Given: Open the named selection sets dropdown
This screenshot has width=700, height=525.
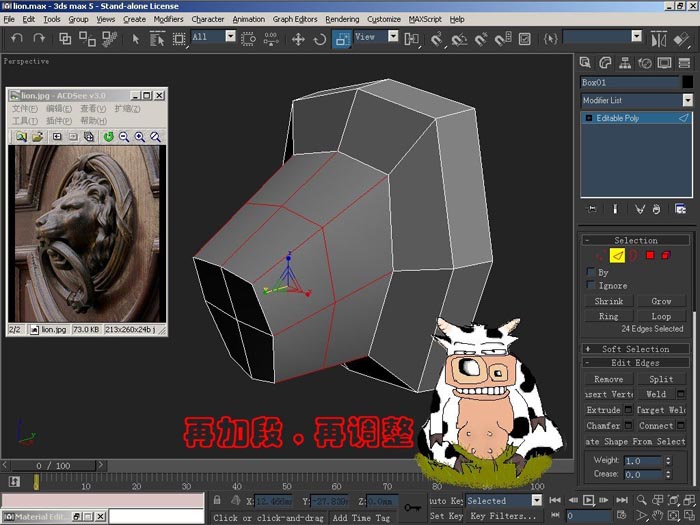Looking at the screenshot, I should point(637,36).
